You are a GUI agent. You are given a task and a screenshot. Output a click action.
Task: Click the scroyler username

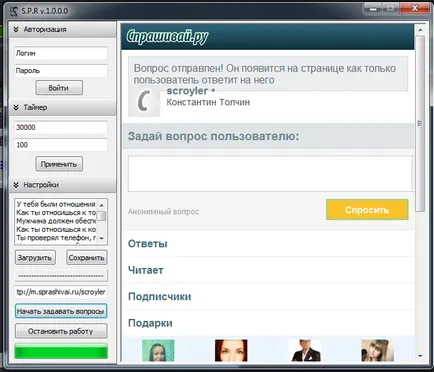(187, 91)
